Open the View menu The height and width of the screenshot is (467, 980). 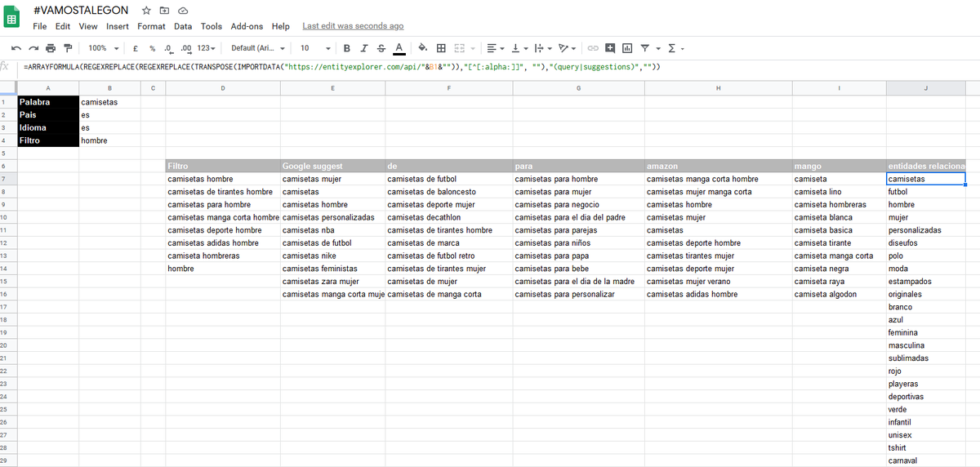coord(88,26)
